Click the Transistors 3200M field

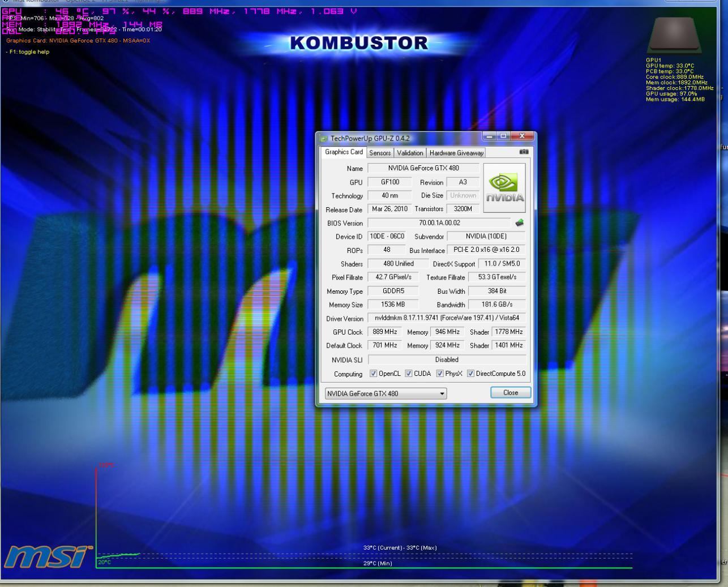pos(463,209)
